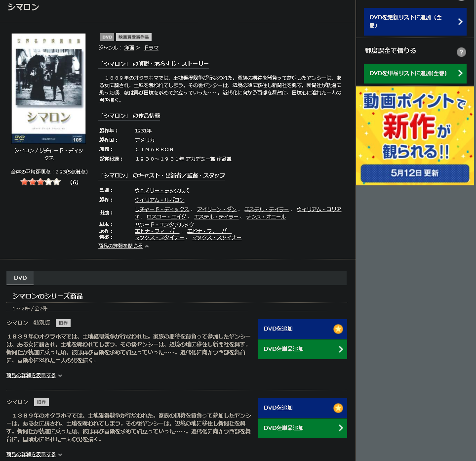Click the help question mark beside 都度課金で借りる
The height and width of the screenshot is (461, 476).
tap(461, 52)
